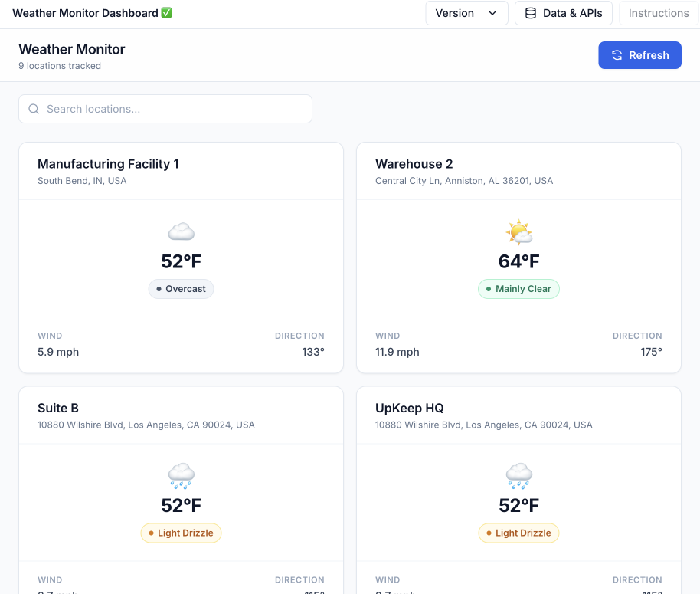
Task: Focus the Search locations input field
Action: (x=176, y=109)
